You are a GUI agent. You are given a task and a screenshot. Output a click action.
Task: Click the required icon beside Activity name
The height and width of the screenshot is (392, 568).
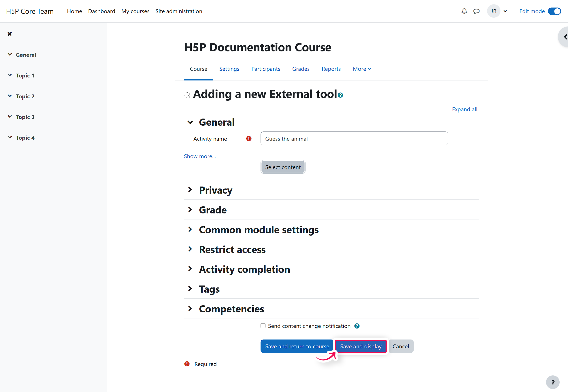(x=249, y=139)
